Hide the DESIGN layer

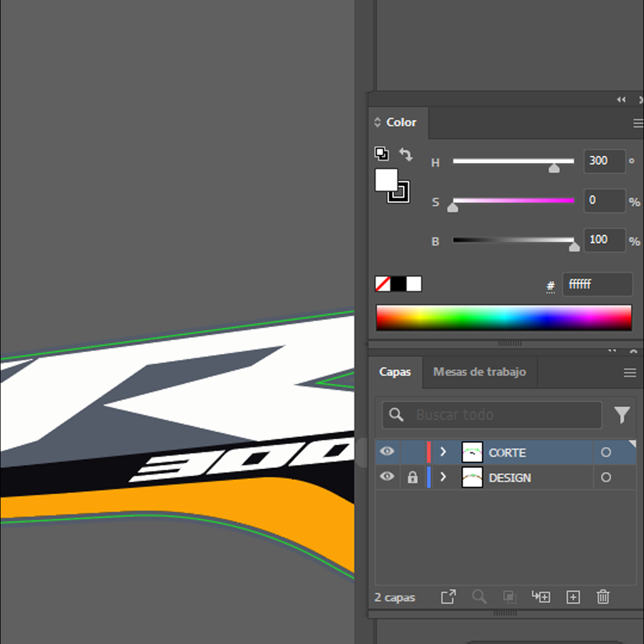click(387, 477)
